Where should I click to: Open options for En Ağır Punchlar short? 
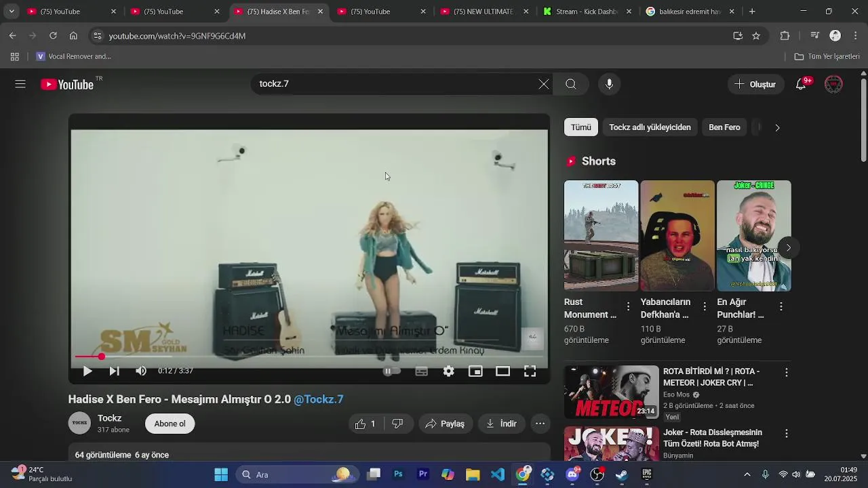(781, 306)
